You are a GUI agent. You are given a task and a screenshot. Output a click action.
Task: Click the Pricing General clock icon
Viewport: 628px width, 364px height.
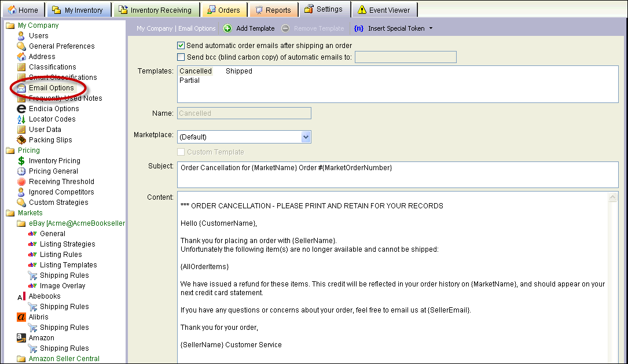(21, 171)
